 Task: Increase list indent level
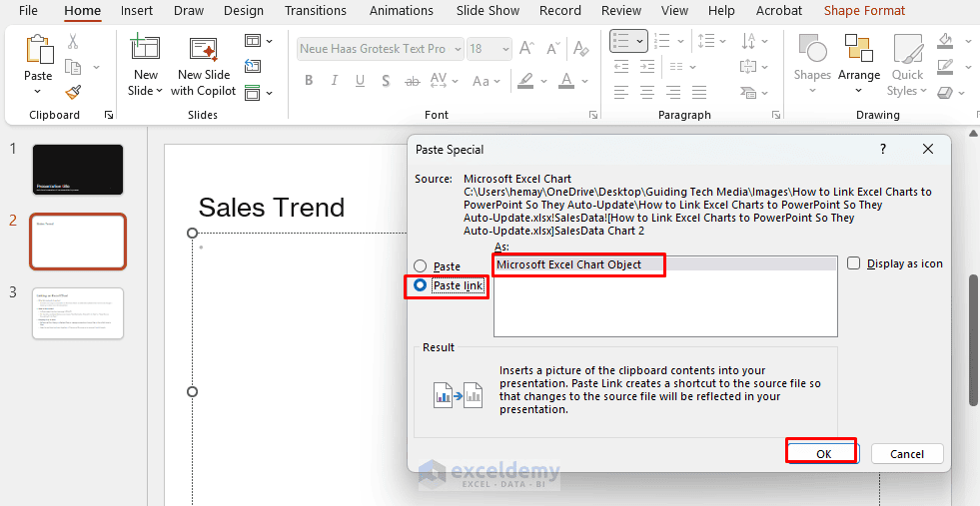click(x=647, y=66)
